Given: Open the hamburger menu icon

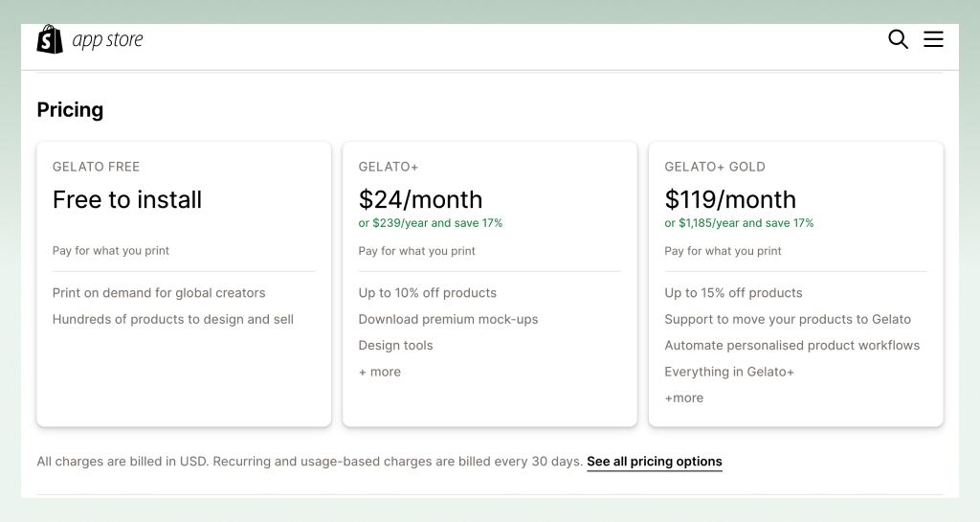Looking at the screenshot, I should click(934, 39).
